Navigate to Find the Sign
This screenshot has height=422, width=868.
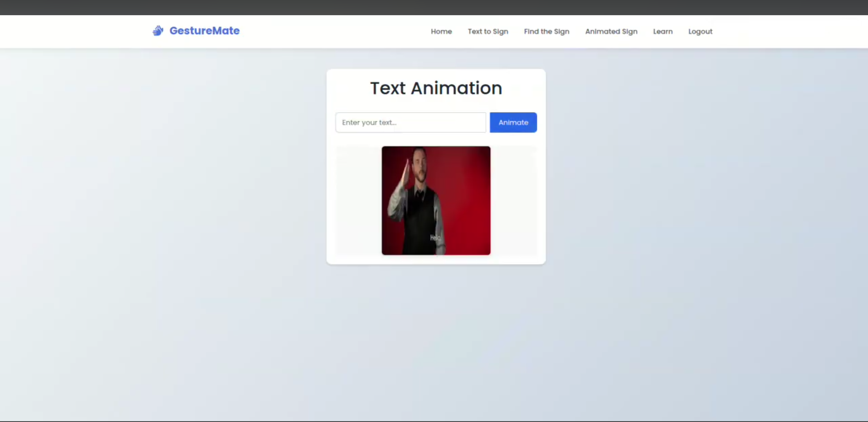click(546, 31)
